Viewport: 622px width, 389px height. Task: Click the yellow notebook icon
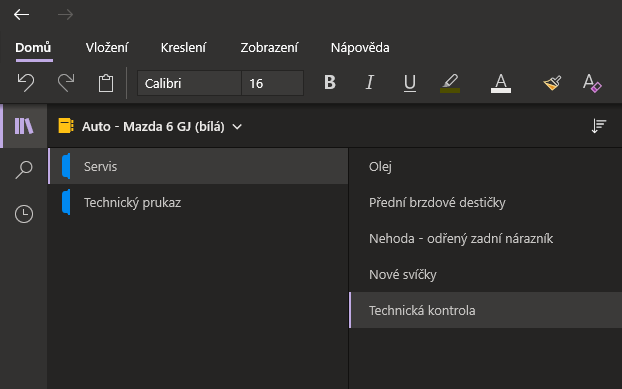[66, 126]
